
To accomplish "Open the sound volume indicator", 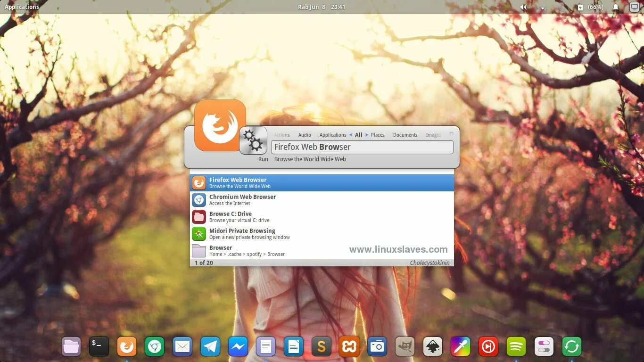I will click(x=523, y=7).
